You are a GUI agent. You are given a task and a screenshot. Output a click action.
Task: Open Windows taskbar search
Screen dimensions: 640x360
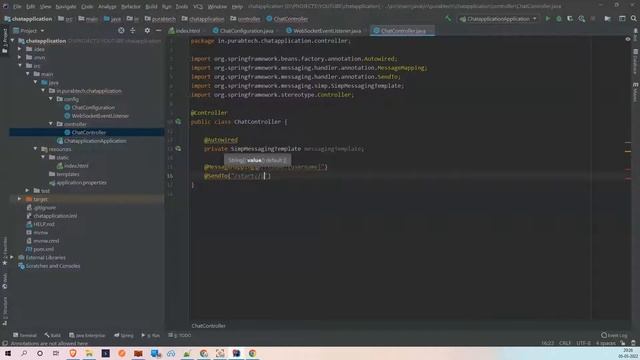click(x=24, y=353)
